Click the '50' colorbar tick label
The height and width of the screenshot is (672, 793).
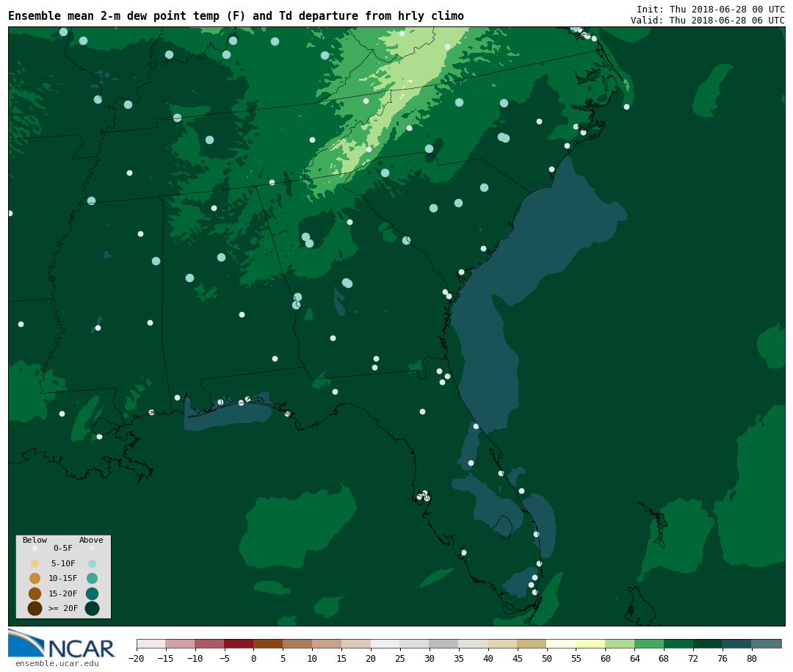tap(547, 658)
